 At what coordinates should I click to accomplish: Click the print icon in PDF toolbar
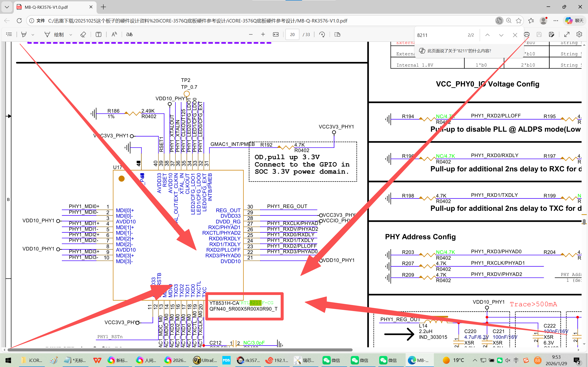[526, 34]
